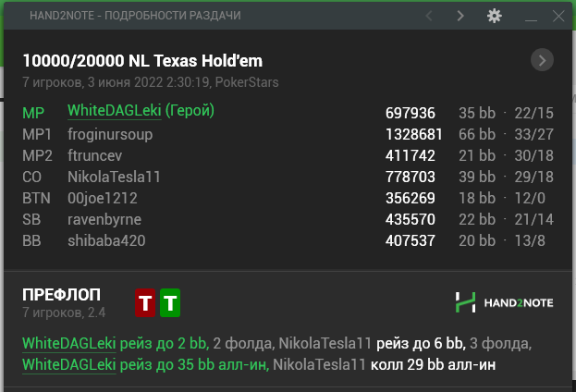Close the hand details window
This screenshot has width=576, height=392.
click(x=558, y=16)
